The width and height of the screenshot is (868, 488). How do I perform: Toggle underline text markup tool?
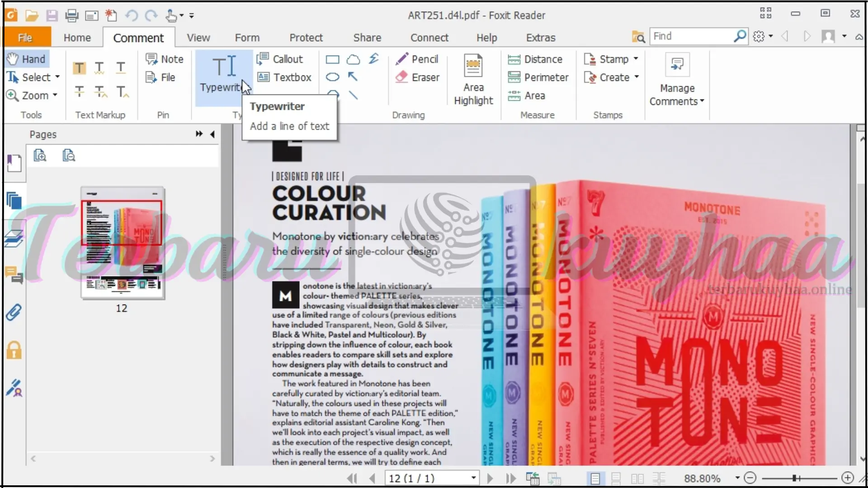120,68
